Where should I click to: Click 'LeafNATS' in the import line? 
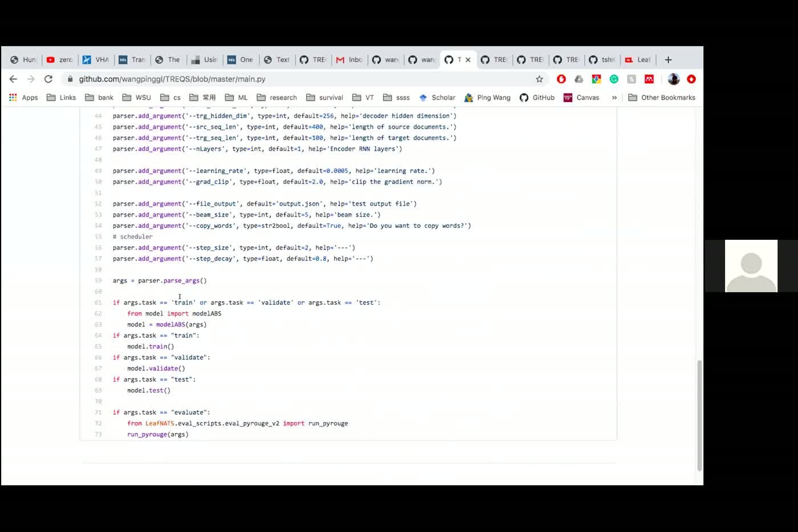click(160, 424)
